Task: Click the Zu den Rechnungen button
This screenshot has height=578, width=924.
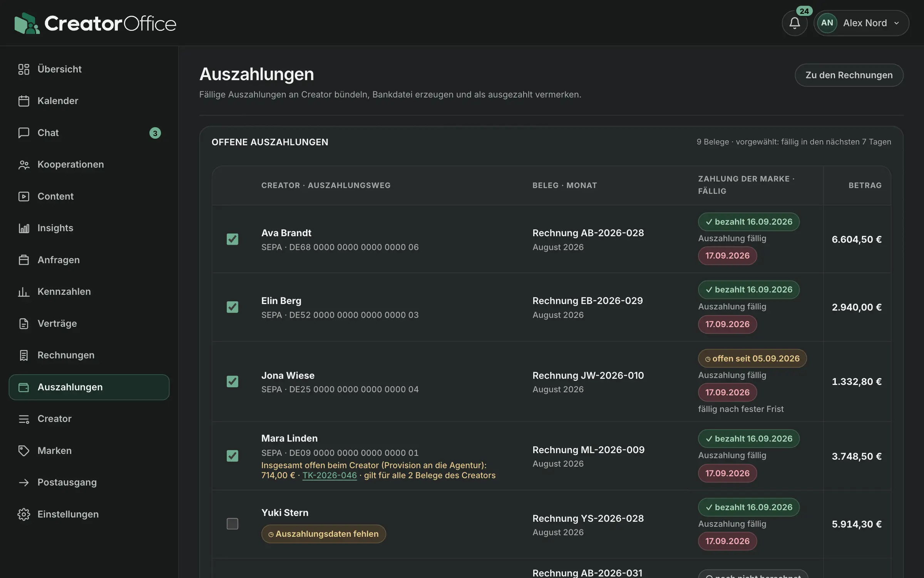Action: [849, 75]
